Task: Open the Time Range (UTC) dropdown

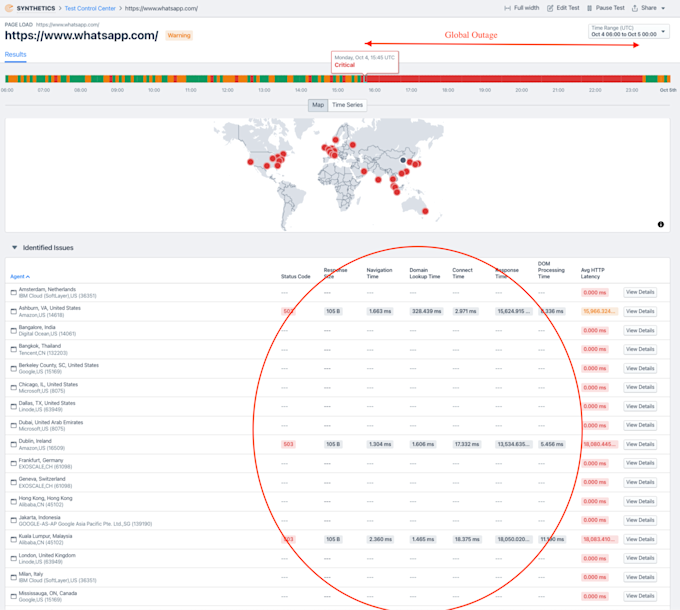Action: pos(628,31)
